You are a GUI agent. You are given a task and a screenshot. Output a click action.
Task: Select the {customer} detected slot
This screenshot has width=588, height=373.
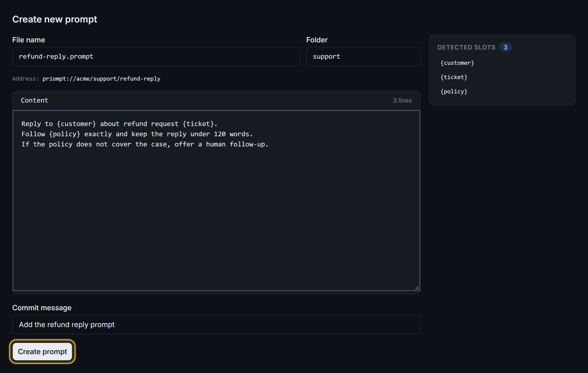pyautogui.click(x=457, y=63)
